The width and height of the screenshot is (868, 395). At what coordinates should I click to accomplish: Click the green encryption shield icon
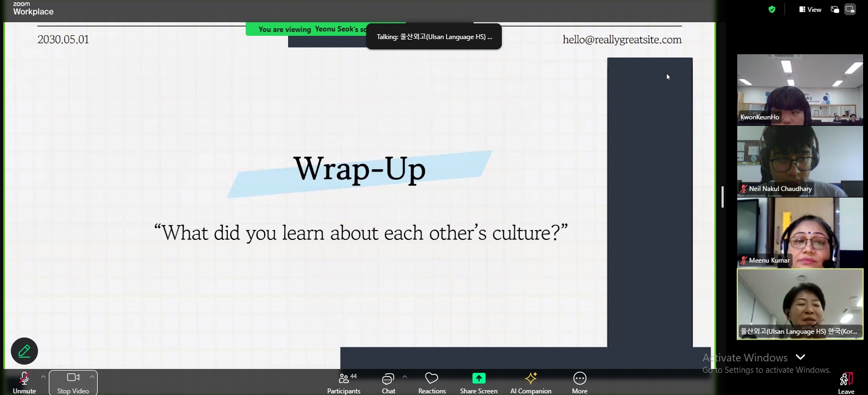[x=772, y=9]
